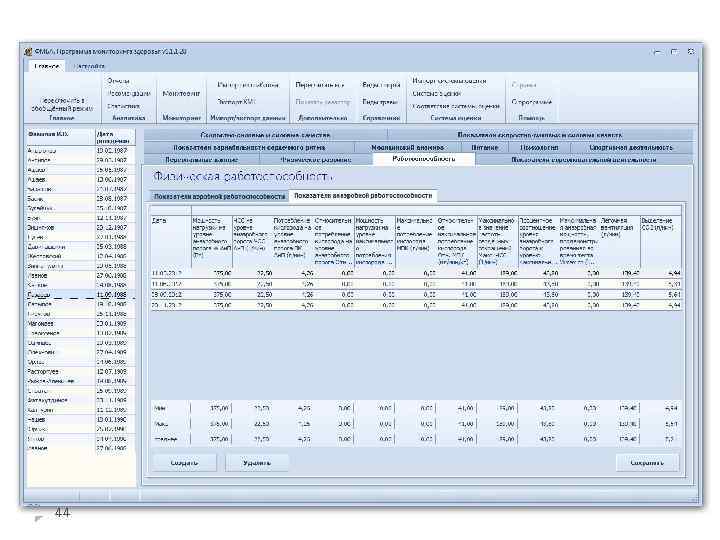Switch to the Настройки ribbon tab
This screenshot has height=540, width=720.
89,66
